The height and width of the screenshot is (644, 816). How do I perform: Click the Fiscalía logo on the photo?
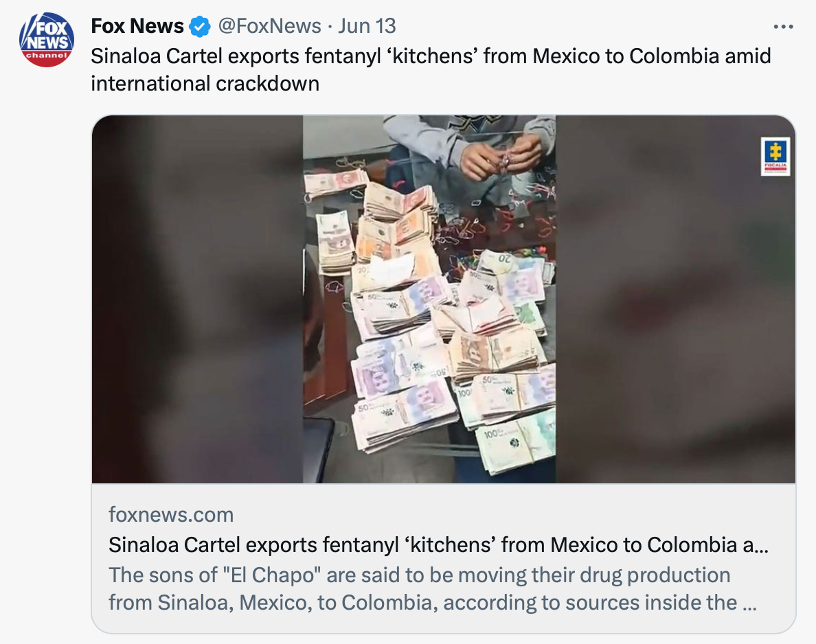coord(775,156)
